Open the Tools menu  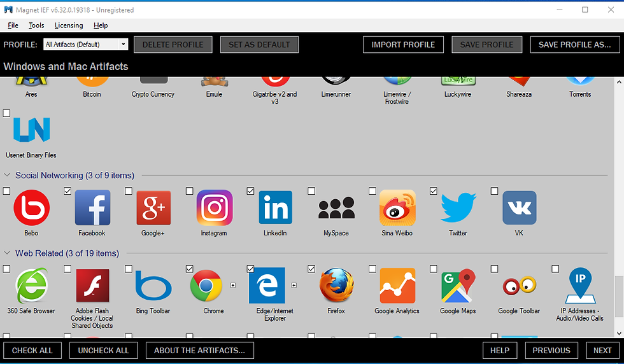click(x=36, y=25)
